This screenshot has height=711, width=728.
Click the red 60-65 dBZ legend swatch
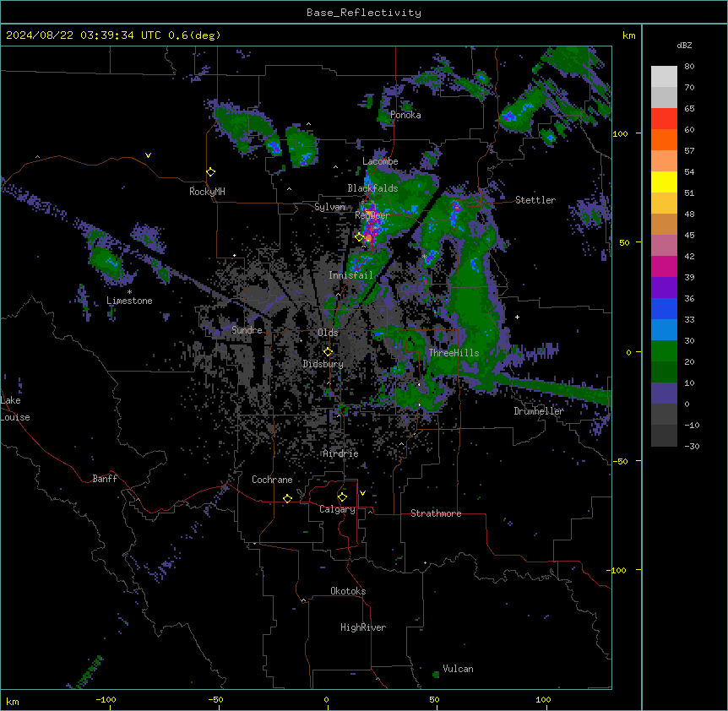(x=664, y=119)
